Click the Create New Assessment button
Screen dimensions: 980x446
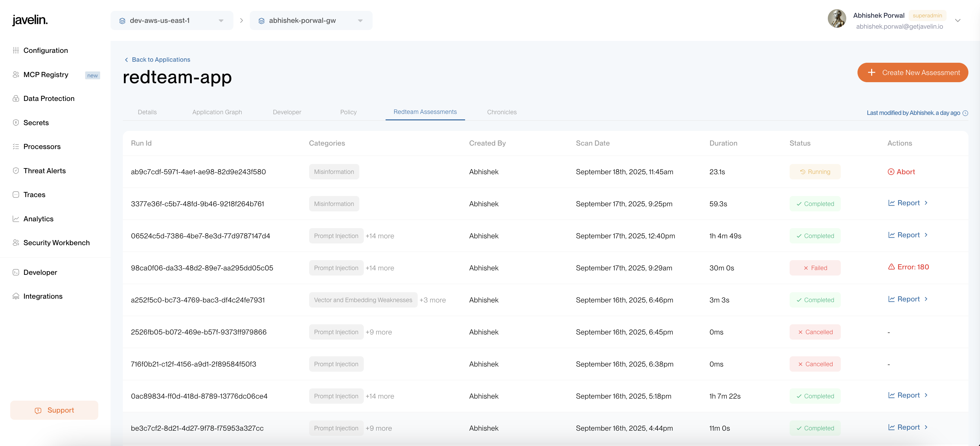pyautogui.click(x=912, y=72)
